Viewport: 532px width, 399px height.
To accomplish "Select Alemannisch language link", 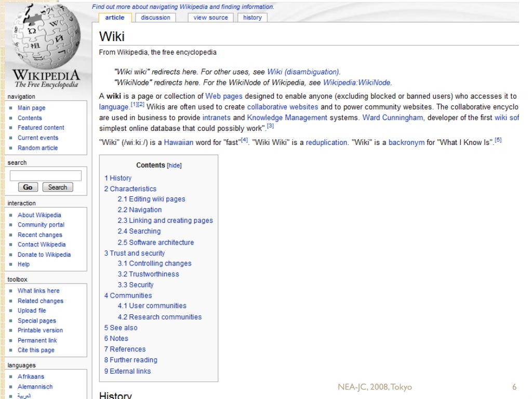I will click(x=35, y=387).
